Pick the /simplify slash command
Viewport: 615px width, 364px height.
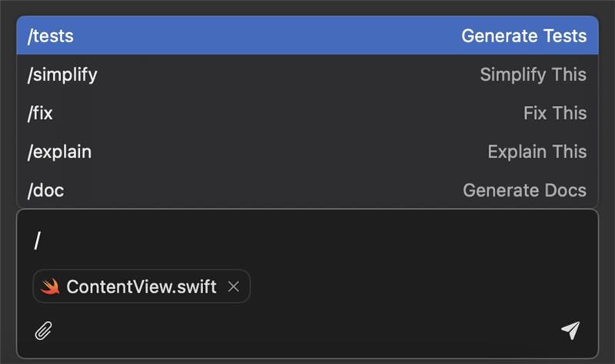pyautogui.click(x=62, y=74)
